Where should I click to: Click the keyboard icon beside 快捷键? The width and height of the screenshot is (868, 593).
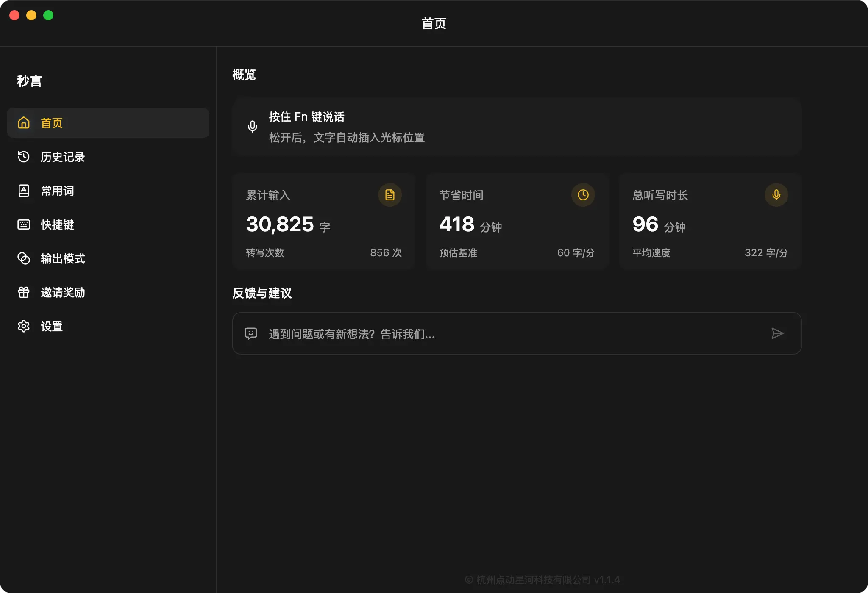point(24,224)
